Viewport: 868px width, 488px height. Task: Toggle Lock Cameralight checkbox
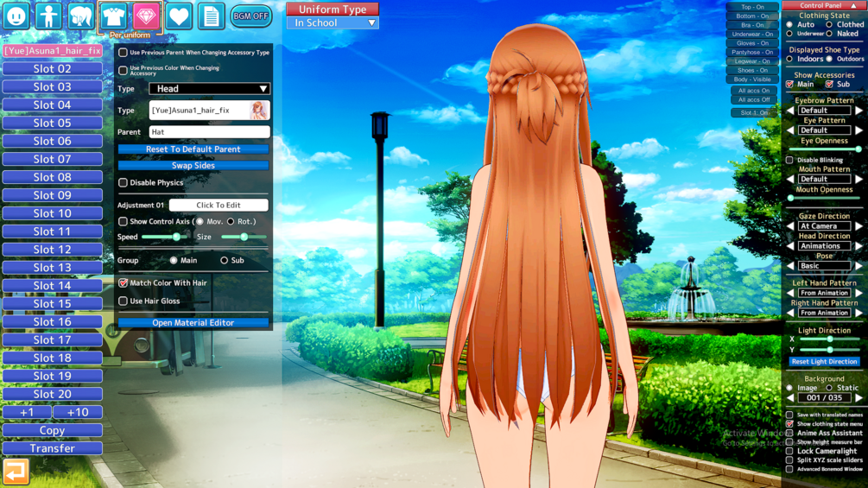pos(789,451)
